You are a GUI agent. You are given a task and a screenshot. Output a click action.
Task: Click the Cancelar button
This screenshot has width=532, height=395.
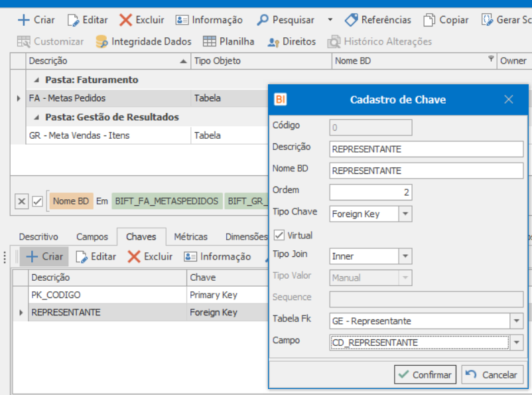(492, 374)
